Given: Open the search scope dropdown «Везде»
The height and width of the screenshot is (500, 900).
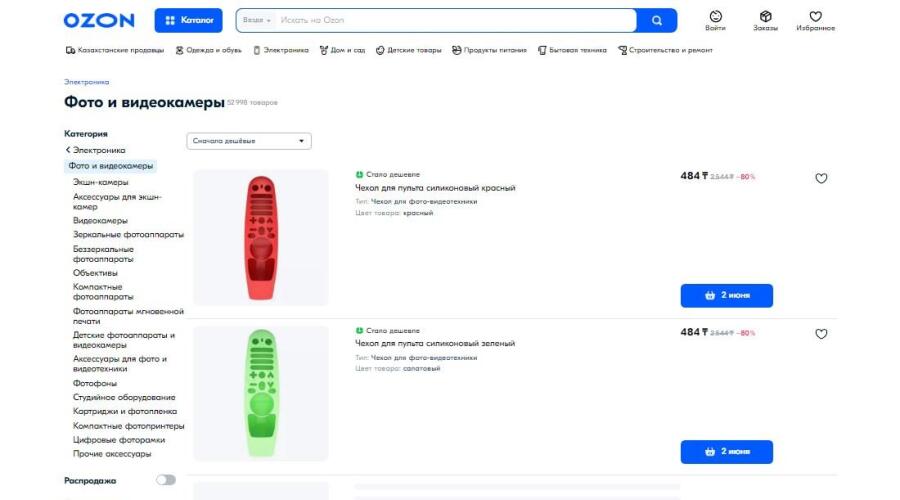Looking at the screenshot, I should click(x=257, y=20).
